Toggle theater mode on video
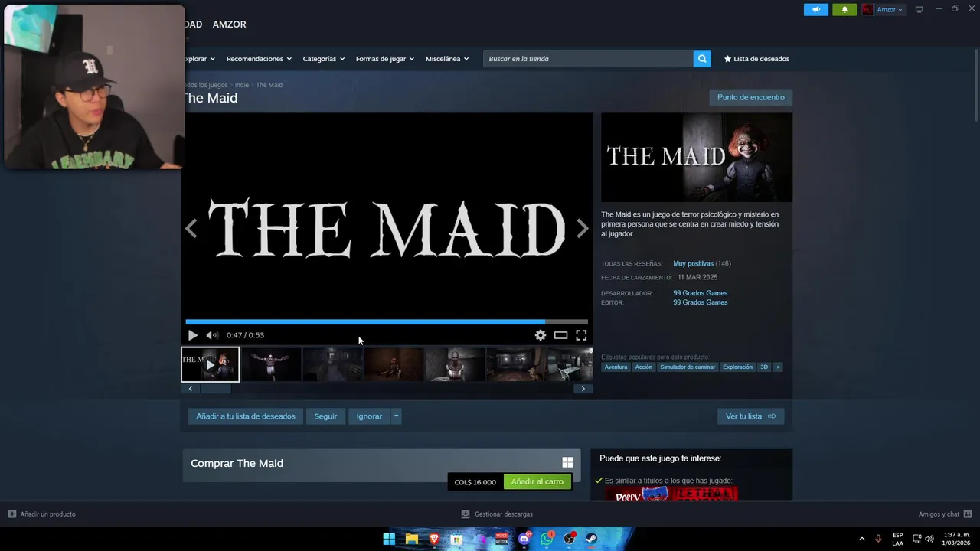Image resolution: width=980 pixels, height=551 pixels. [561, 335]
